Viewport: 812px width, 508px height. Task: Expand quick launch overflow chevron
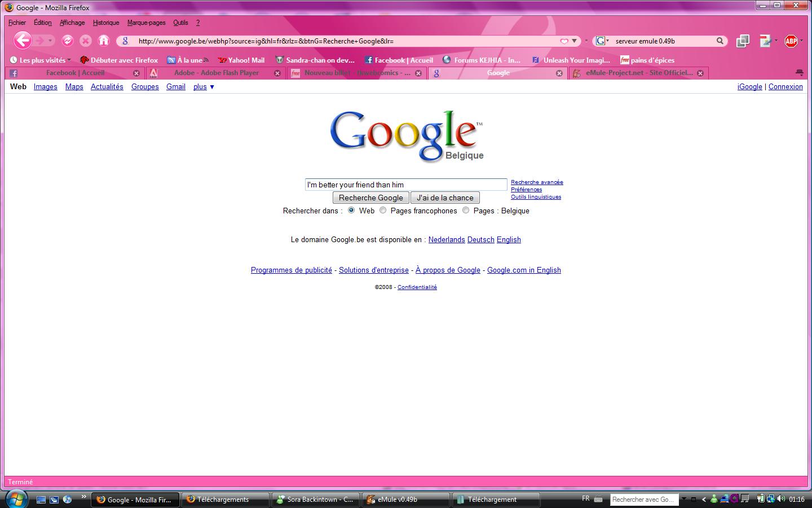click(84, 497)
